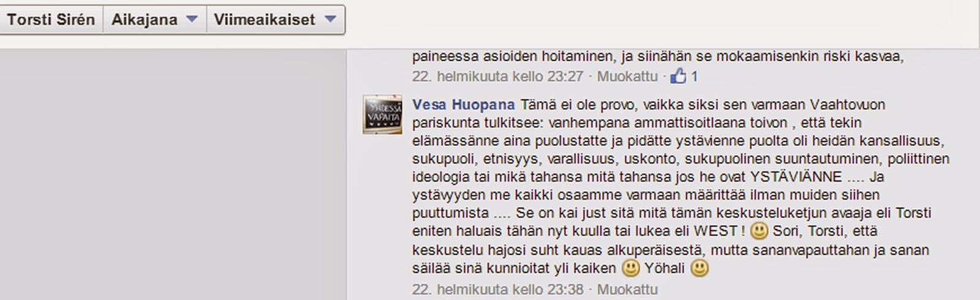
Task: Click the 'paineessa asioiden hoitaminen' comment line
Action: (658, 57)
